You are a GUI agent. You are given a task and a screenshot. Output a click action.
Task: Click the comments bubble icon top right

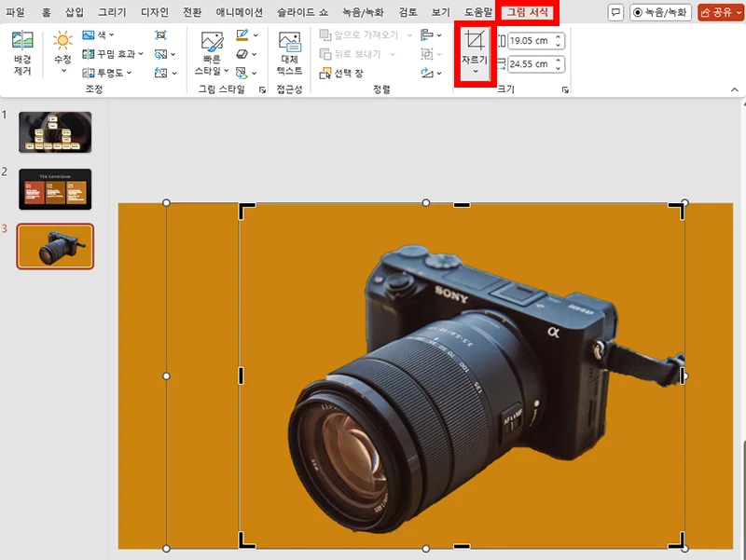(615, 10)
